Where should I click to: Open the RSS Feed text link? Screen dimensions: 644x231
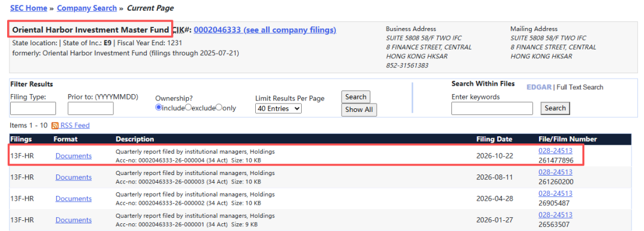click(75, 126)
